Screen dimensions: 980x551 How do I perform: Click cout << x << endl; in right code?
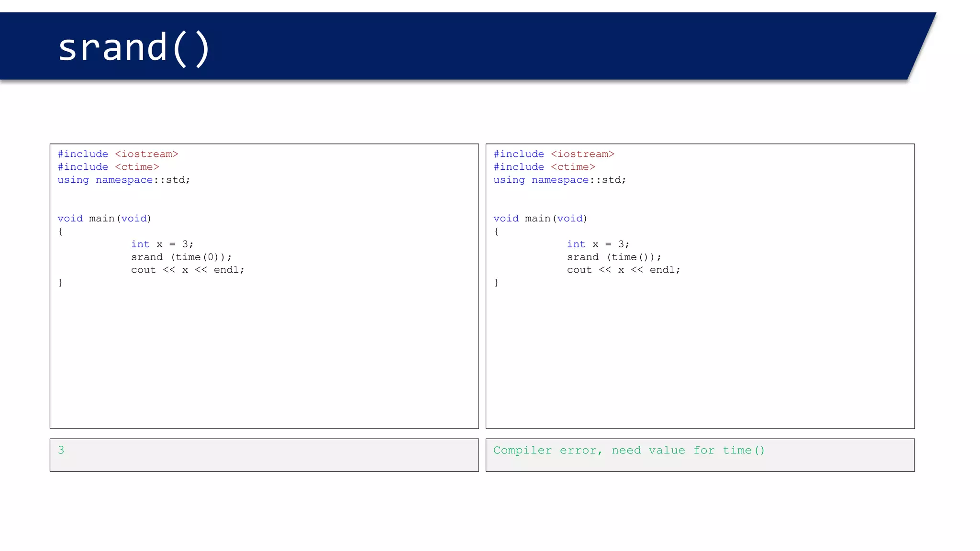[x=624, y=270]
